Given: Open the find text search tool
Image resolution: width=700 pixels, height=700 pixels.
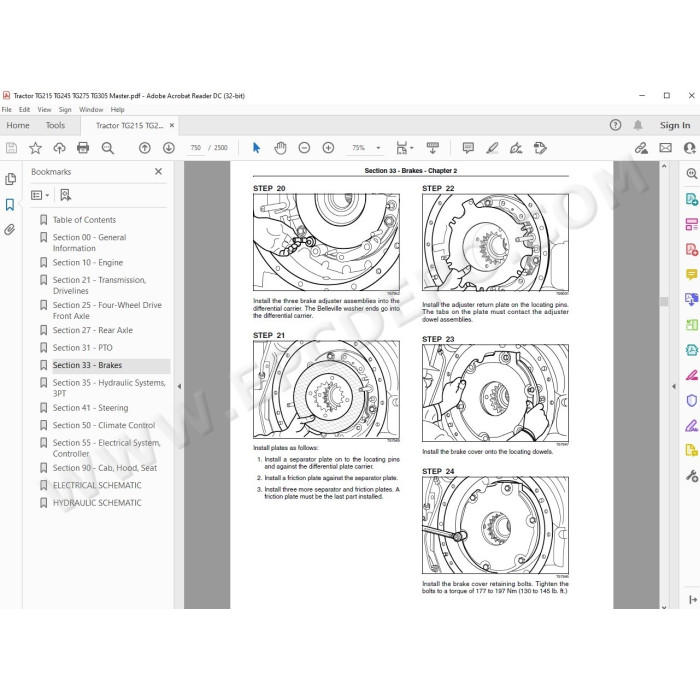Looking at the screenshot, I should (x=107, y=148).
